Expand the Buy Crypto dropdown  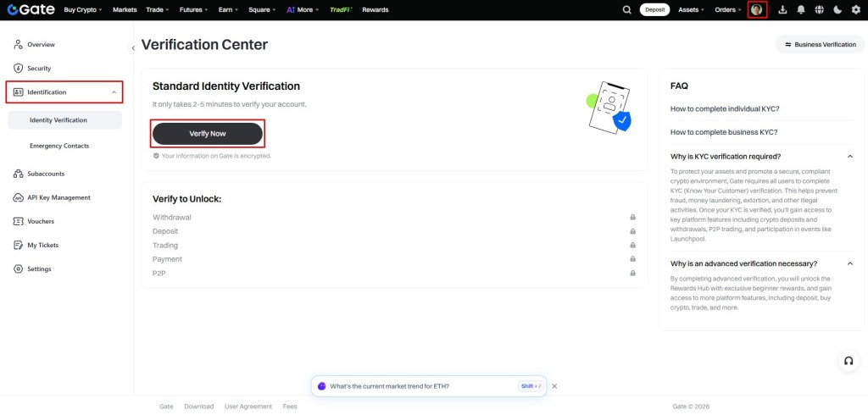(x=83, y=9)
